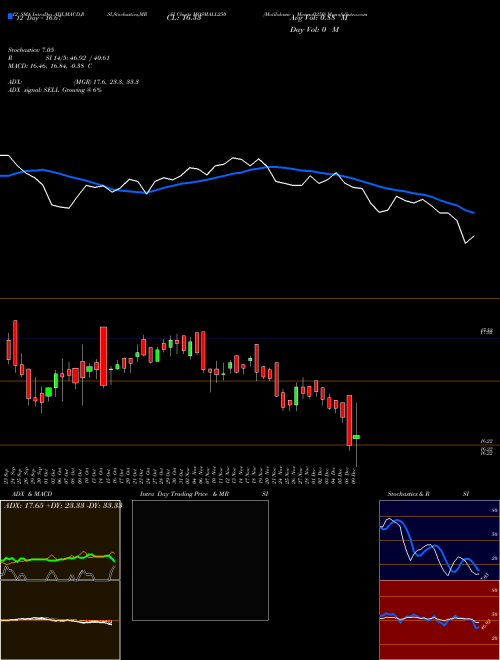Click the ADX green line mini chart

click(x=60, y=540)
